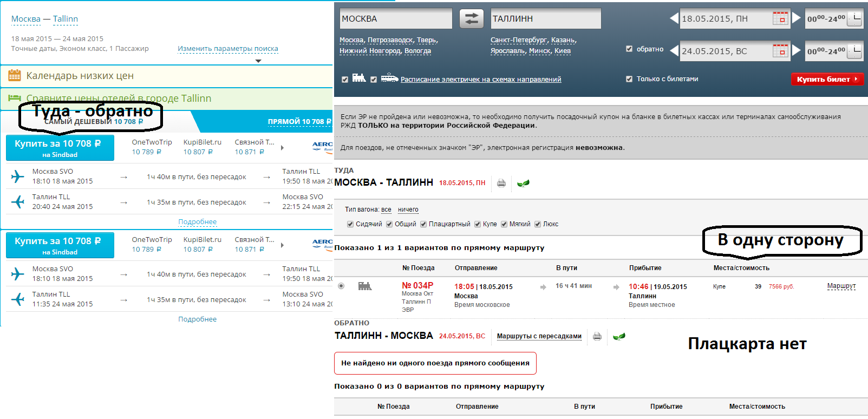Uncheck the Купе carriage type
Viewport: 868px width, 419px height.
478,224
